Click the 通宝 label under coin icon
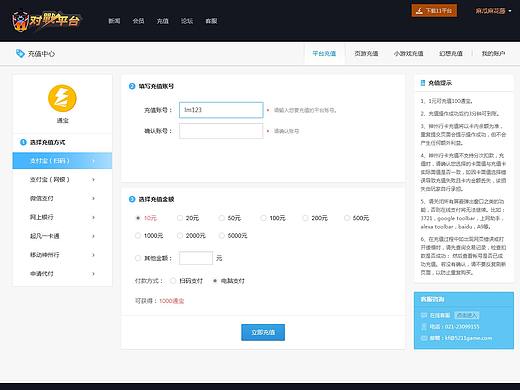520x390 pixels. [x=62, y=120]
